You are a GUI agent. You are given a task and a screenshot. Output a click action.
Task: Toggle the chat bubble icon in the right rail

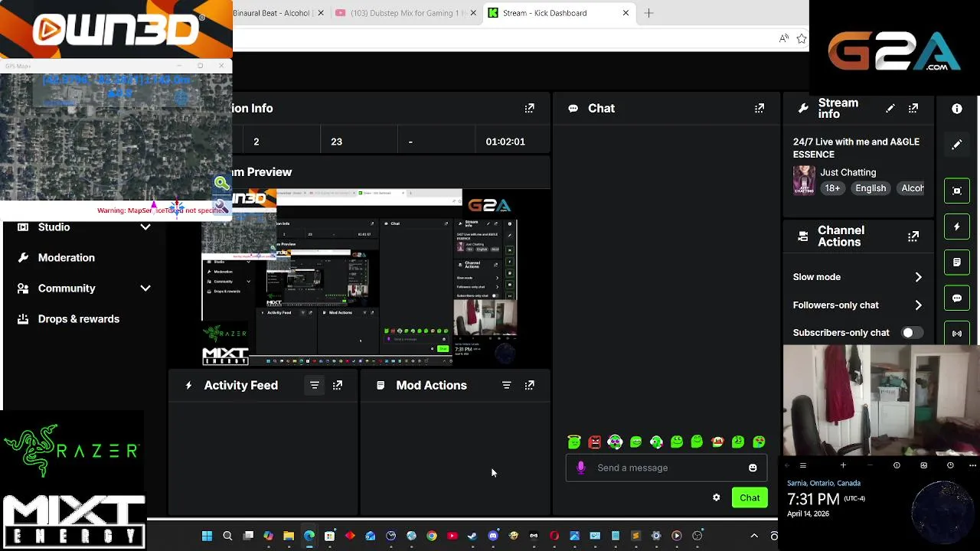[957, 298]
